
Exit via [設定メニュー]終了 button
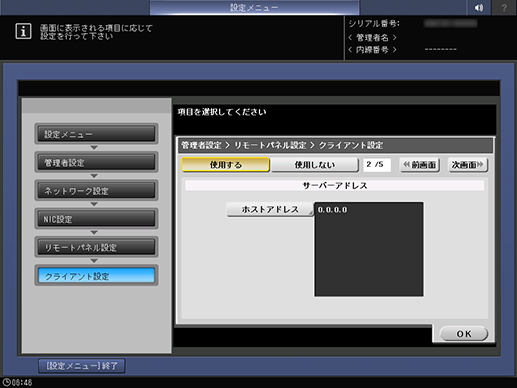[82, 366]
